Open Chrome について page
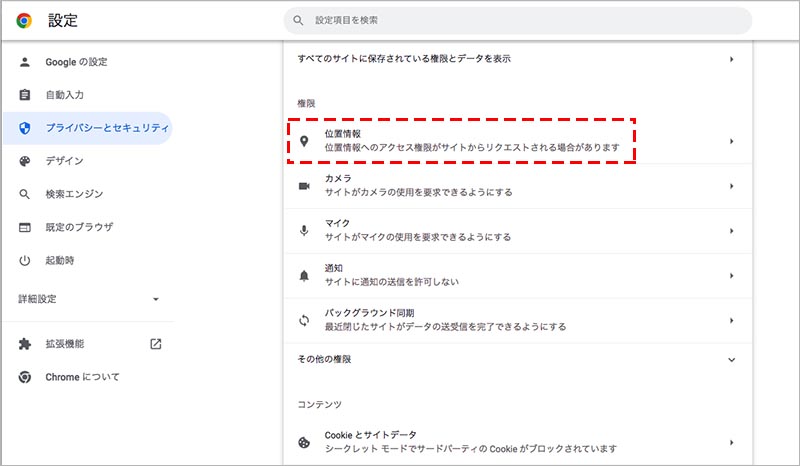Viewport: 800px width, 466px height. coord(82,377)
